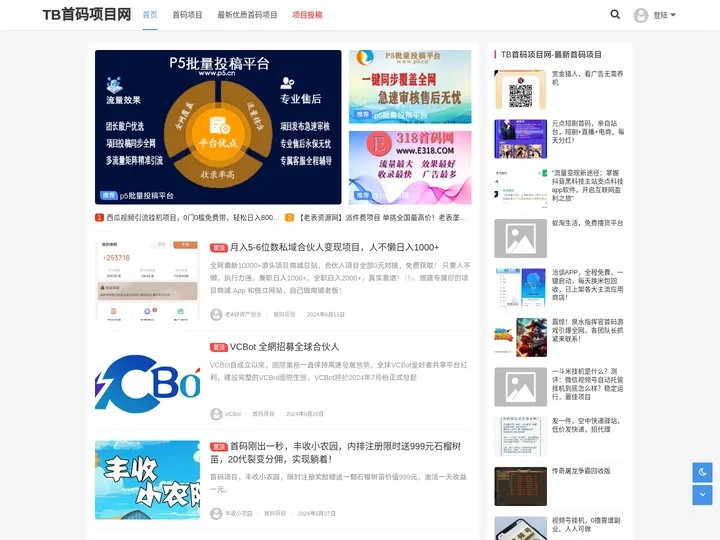Click thumbnail for 泉水指挥官 game
Screen dimensions: 720x540
520,338
